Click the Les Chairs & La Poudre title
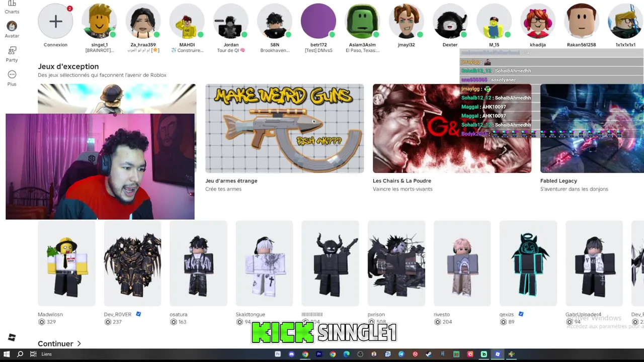This screenshot has width=644, height=362. point(402,180)
